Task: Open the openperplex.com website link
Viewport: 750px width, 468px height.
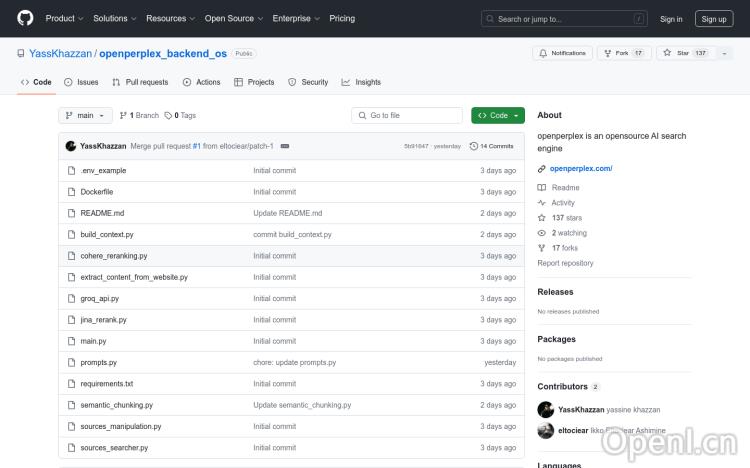Action: coord(581,168)
